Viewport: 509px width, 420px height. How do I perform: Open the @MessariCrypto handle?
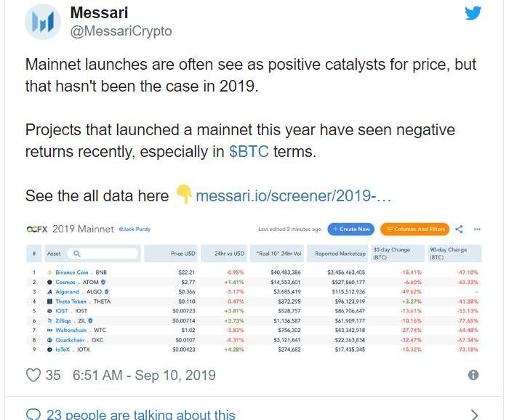(x=121, y=31)
